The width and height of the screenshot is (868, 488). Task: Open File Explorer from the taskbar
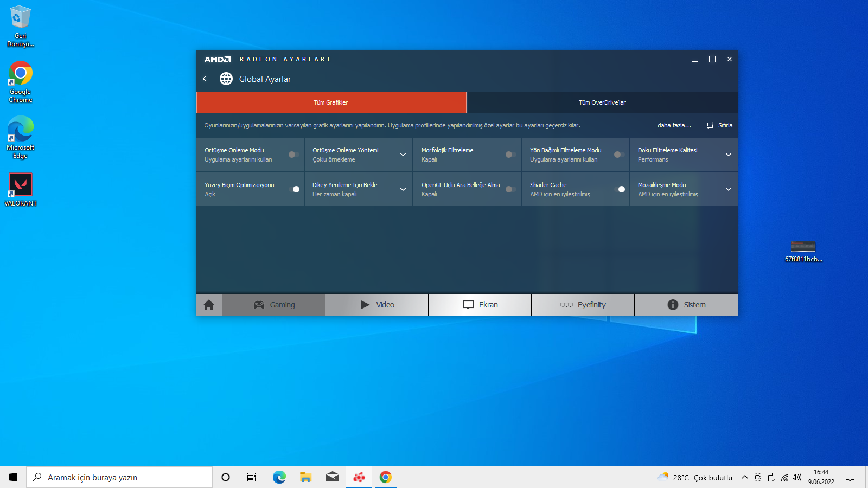tap(305, 477)
